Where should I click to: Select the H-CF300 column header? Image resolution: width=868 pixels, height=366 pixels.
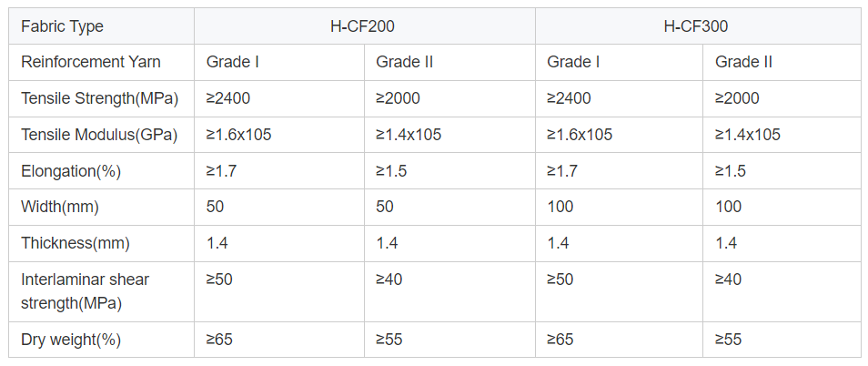coord(696,26)
